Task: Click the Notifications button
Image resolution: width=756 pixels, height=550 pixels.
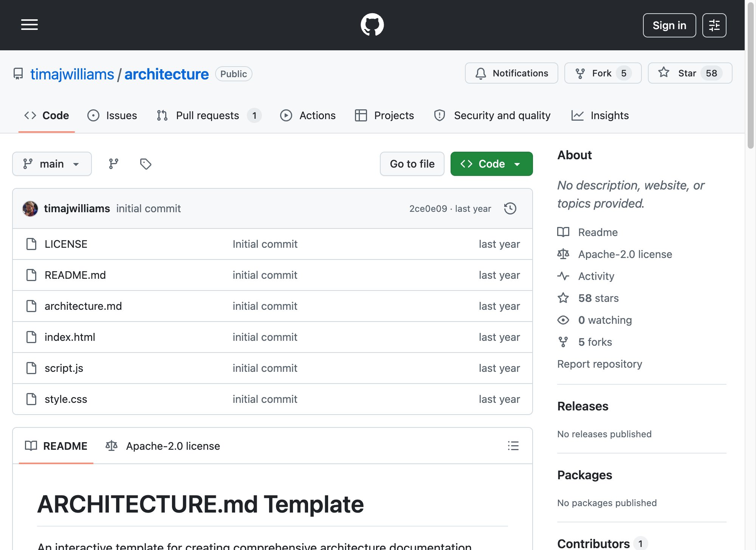Action: tap(511, 73)
